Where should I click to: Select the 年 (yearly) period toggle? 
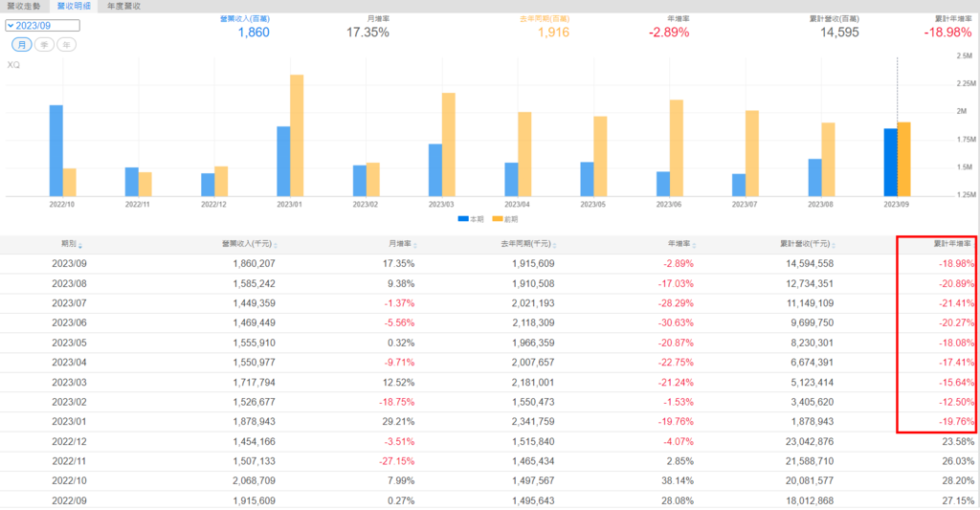pos(66,44)
